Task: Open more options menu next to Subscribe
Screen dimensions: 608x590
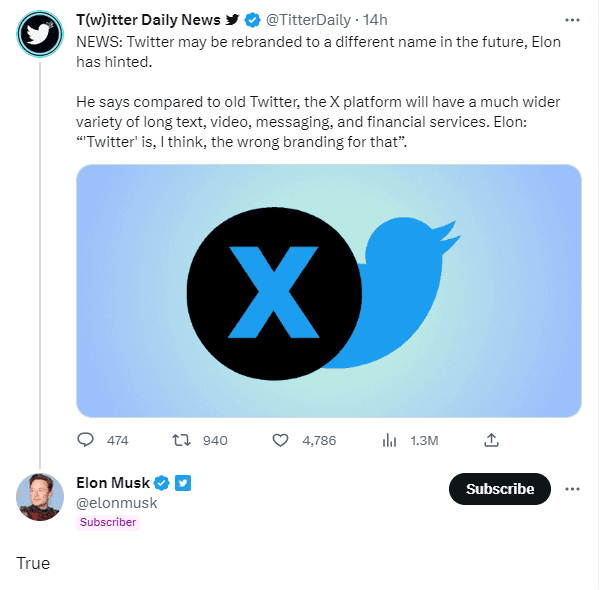Action: coord(572,489)
